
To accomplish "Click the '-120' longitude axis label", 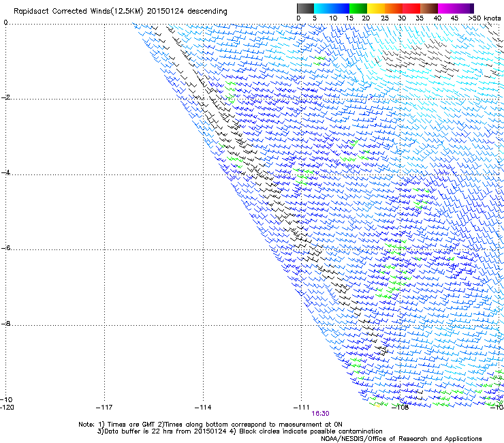I will click(7, 408).
